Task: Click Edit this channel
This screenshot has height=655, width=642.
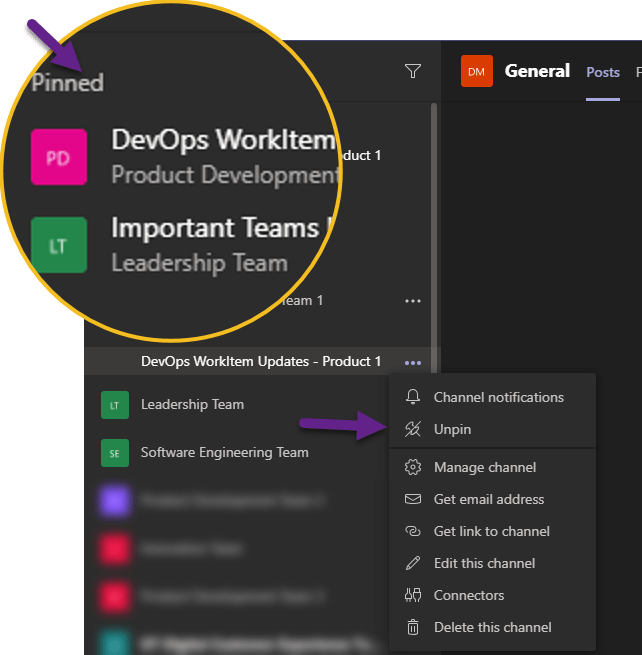Action: (x=484, y=563)
